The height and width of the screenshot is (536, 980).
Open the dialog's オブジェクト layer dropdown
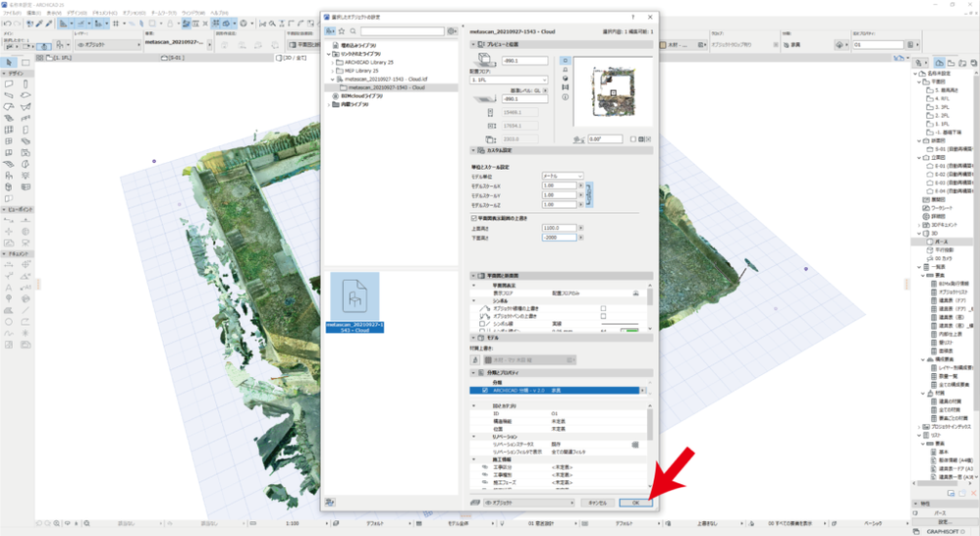[530, 503]
